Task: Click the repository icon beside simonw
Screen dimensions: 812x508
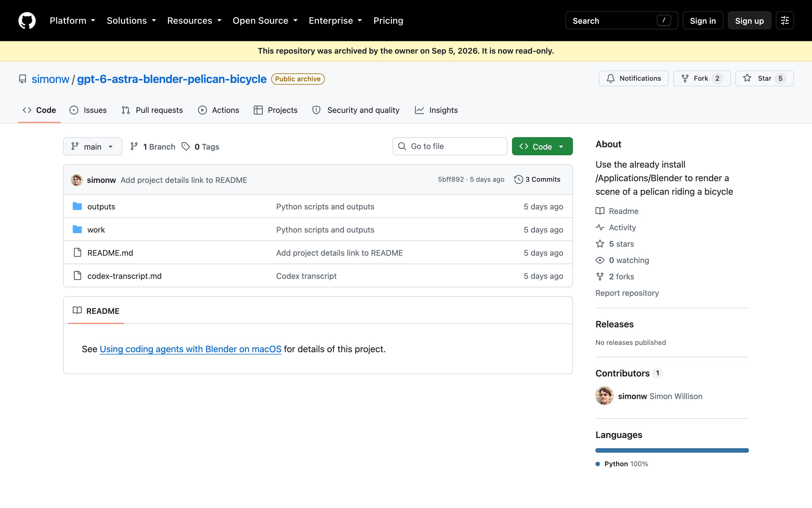Action: point(23,79)
